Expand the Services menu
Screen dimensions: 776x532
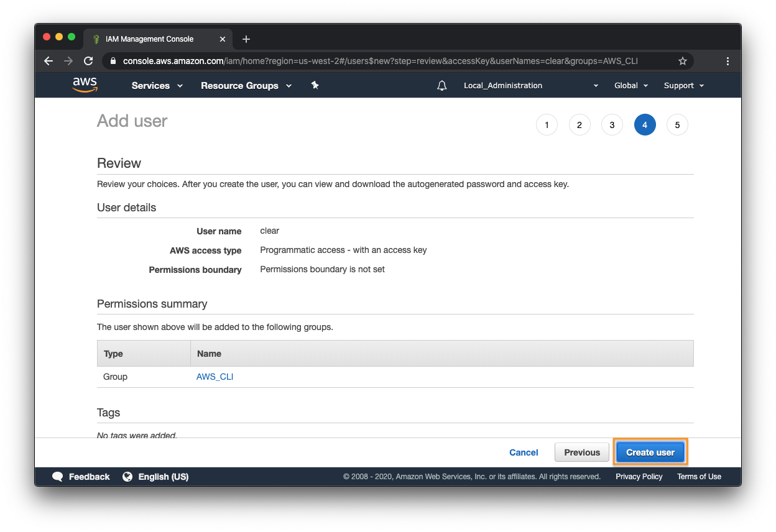[157, 86]
